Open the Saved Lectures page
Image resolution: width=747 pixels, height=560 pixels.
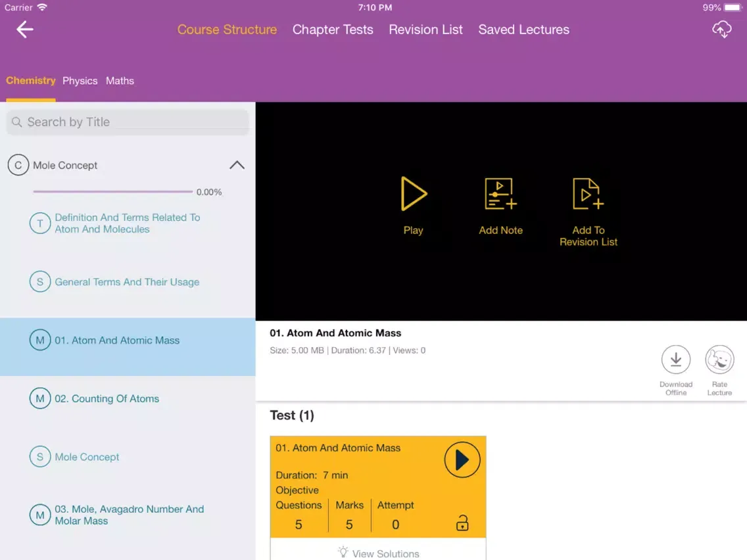coord(523,29)
